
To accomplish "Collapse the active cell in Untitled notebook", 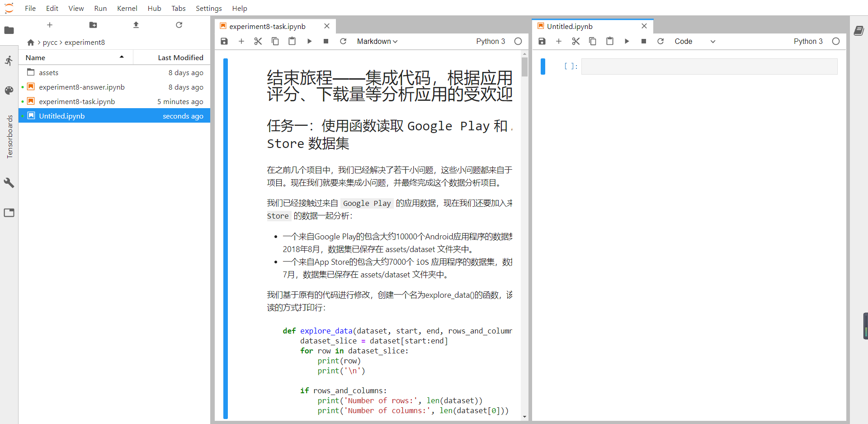I will [543, 67].
